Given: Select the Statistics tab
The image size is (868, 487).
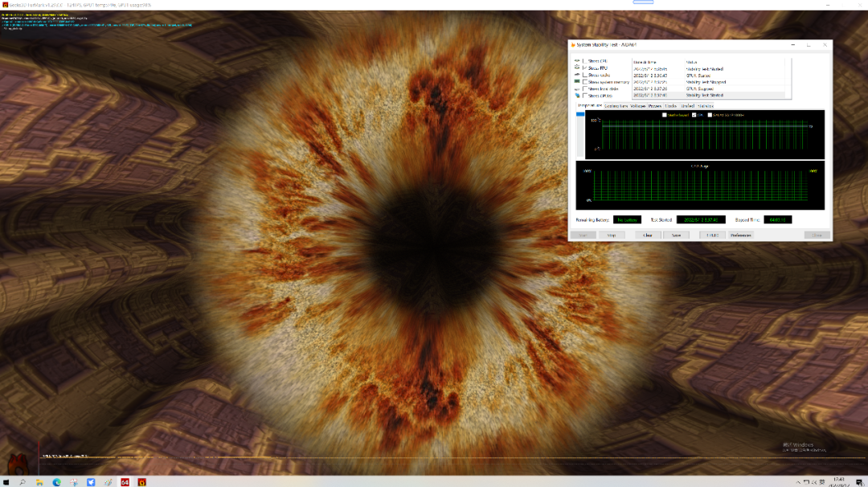Looking at the screenshot, I should pos(706,105).
